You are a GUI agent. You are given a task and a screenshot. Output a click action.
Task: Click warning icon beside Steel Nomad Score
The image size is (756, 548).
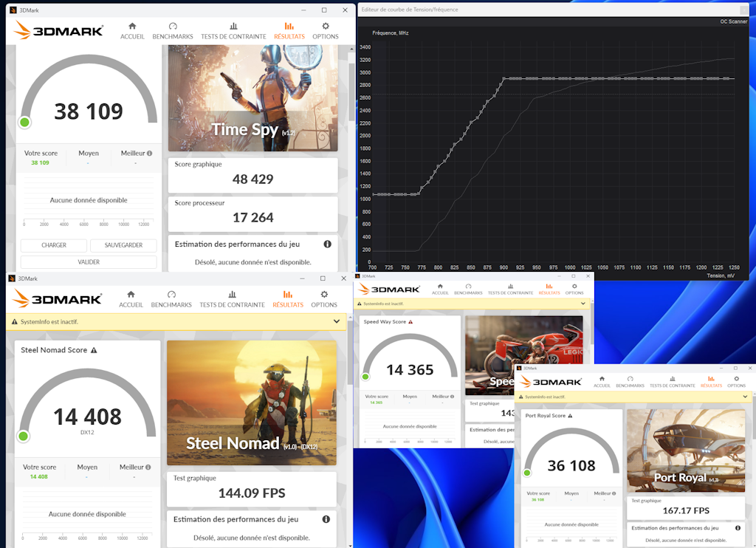tap(94, 350)
